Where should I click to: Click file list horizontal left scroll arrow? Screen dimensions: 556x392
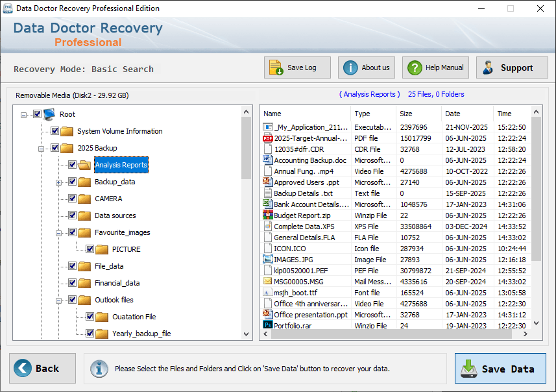click(265, 334)
